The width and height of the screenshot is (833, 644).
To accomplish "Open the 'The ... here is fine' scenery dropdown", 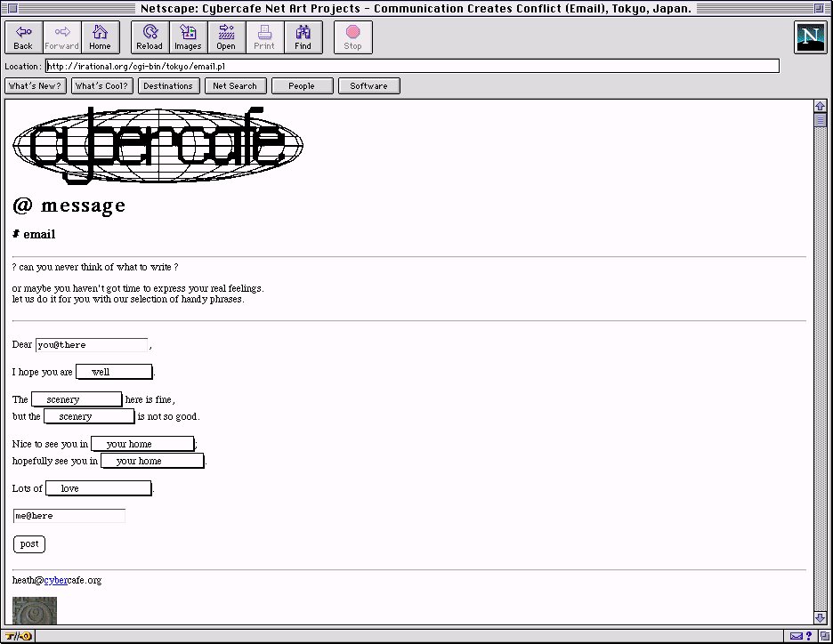I will click(x=77, y=399).
